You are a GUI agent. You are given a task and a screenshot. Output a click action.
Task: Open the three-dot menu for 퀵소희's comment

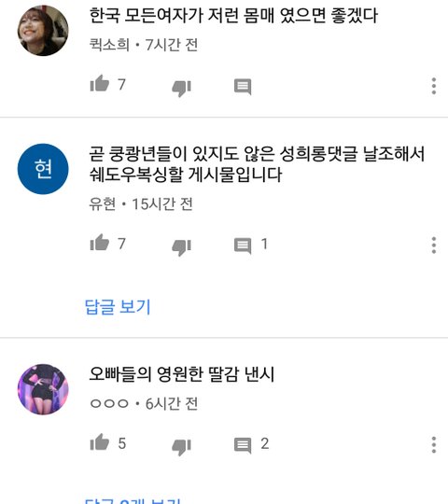(434, 86)
